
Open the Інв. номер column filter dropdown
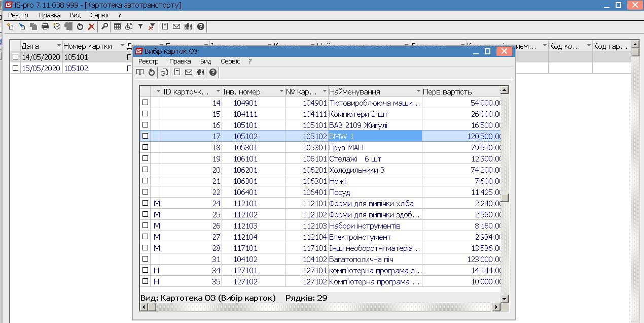pos(281,92)
